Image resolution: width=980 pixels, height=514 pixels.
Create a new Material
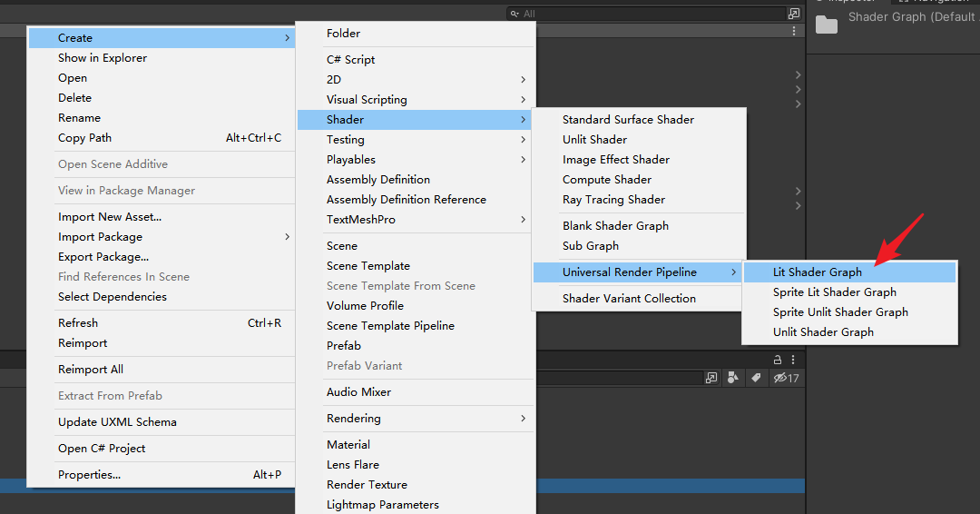pos(416,445)
